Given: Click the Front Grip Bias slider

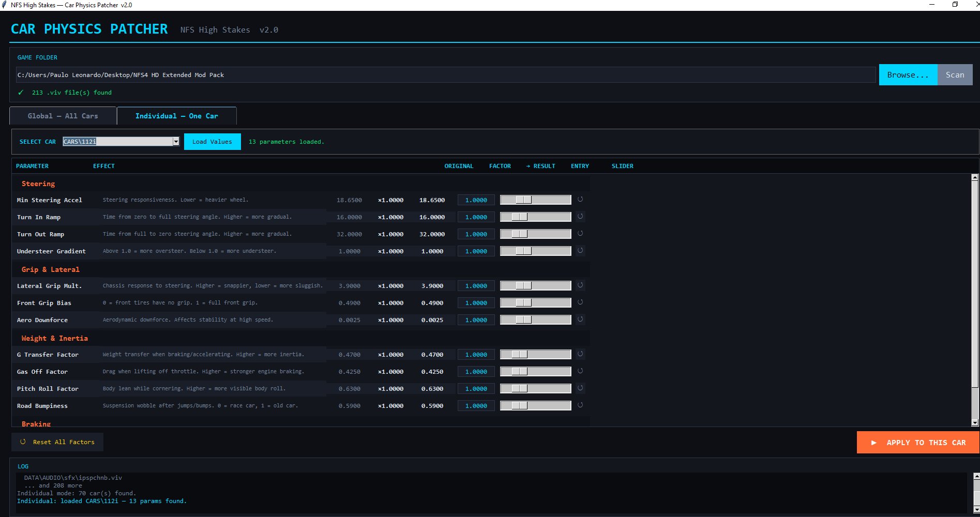Looking at the screenshot, I should [x=535, y=302].
